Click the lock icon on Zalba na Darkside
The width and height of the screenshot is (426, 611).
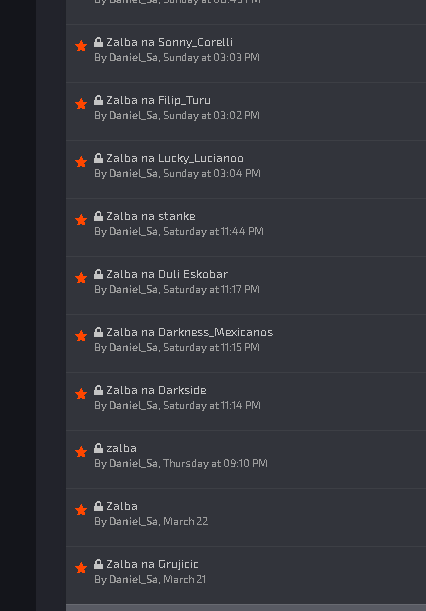pos(98,390)
